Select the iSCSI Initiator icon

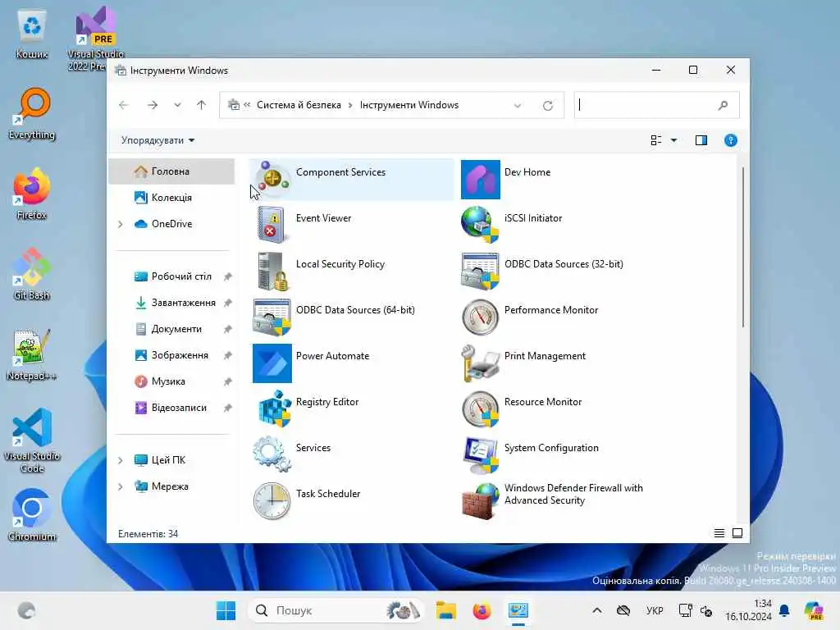[480, 225]
